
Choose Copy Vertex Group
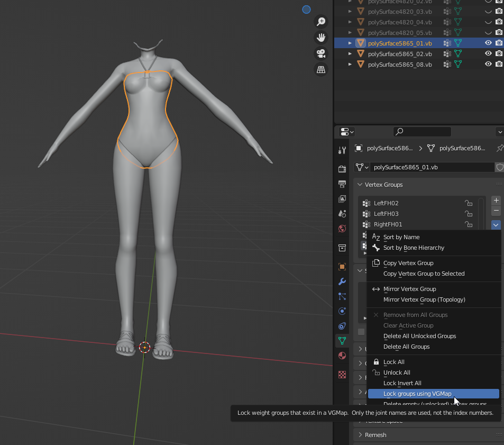pyautogui.click(x=434, y=263)
